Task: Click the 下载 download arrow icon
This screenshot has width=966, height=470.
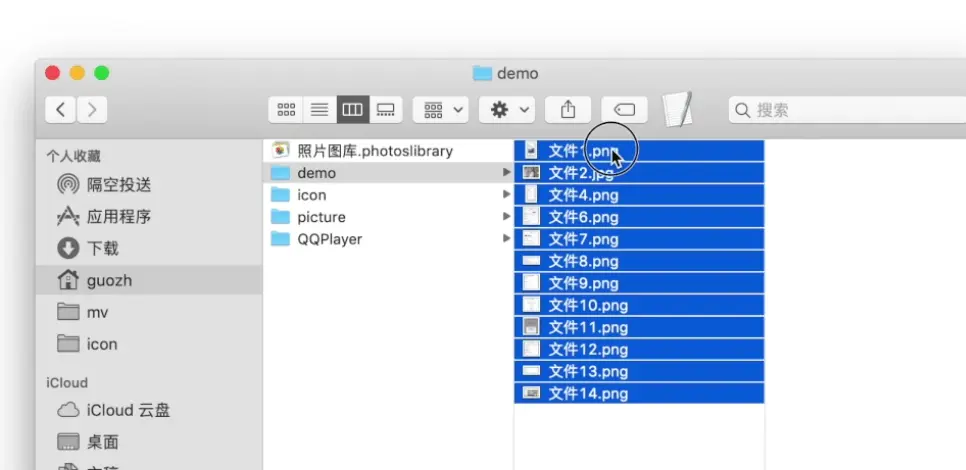Action: pos(68,248)
